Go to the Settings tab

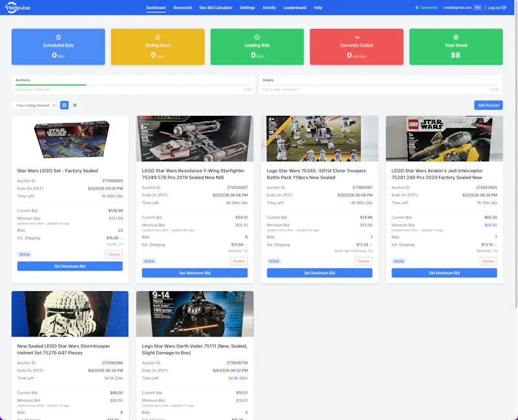point(247,8)
